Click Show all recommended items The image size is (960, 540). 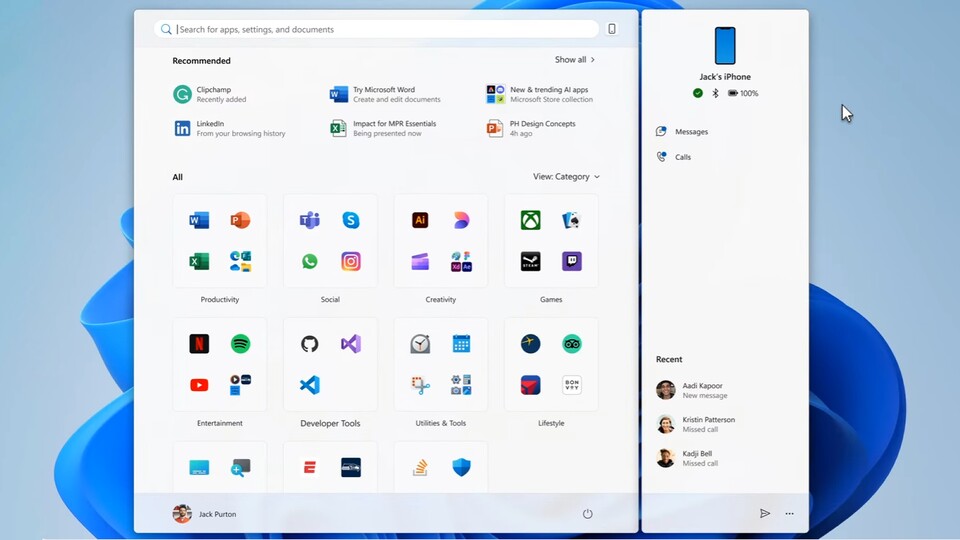point(575,60)
